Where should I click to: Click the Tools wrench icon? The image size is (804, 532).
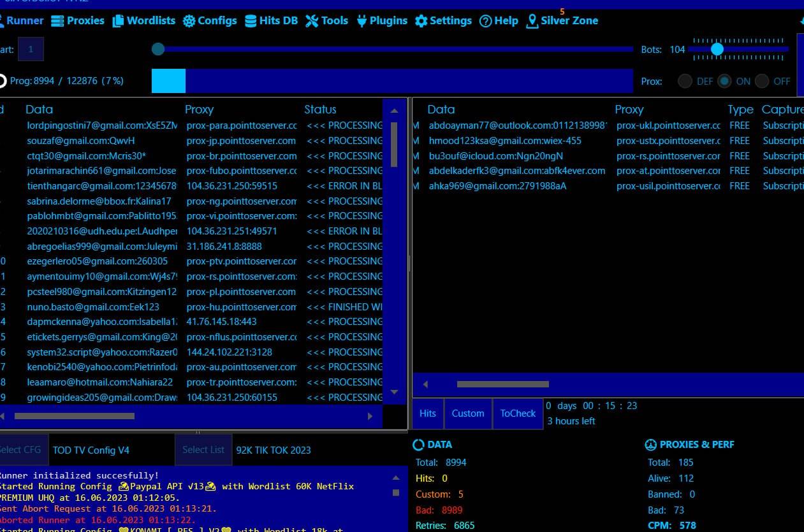tap(312, 21)
